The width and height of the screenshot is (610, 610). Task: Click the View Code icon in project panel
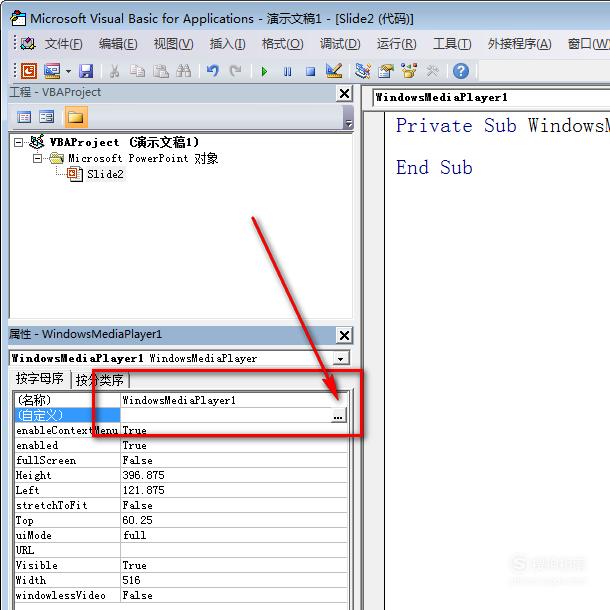tap(24, 117)
